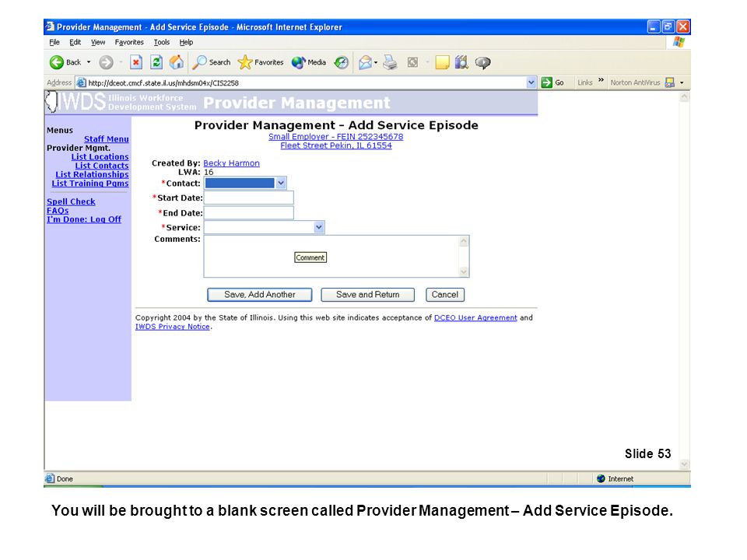Viewport: 747px width, 560px height.
Task: Click the Edit page icon
Action: [412, 62]
